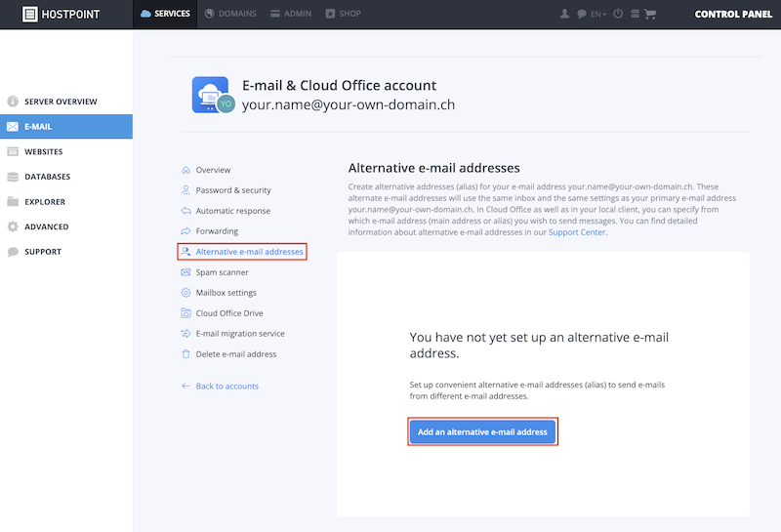Screen dimensions: 781x532
Task: Open Spam scanner settings
Action: pos(215,272)
